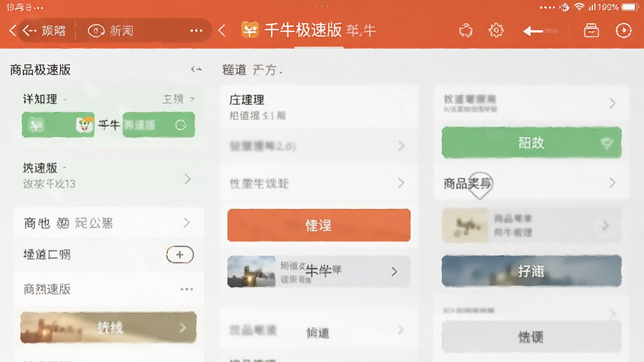Viewport: 644px width, 362px height.
Task: Collapse the 商品极速版 panel via its arrow icon
Action: [196, 69]
